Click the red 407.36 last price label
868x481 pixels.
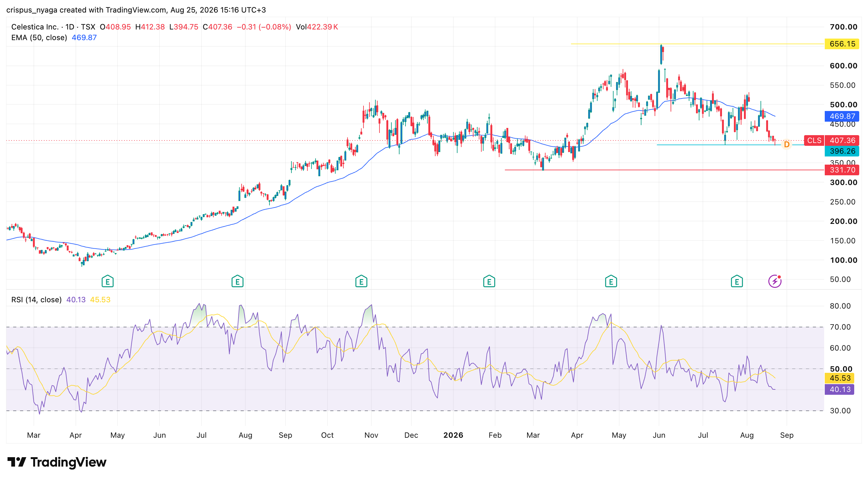tap(842, 140)
